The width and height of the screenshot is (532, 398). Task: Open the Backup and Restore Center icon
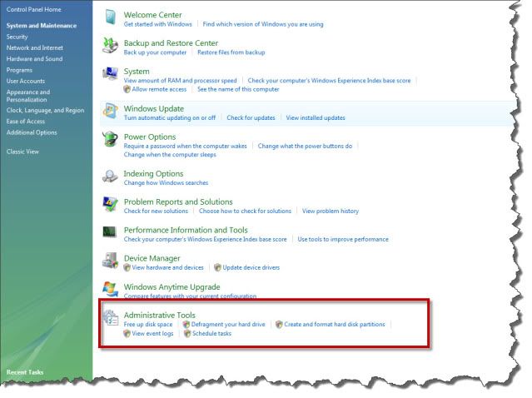coord(110,46)
